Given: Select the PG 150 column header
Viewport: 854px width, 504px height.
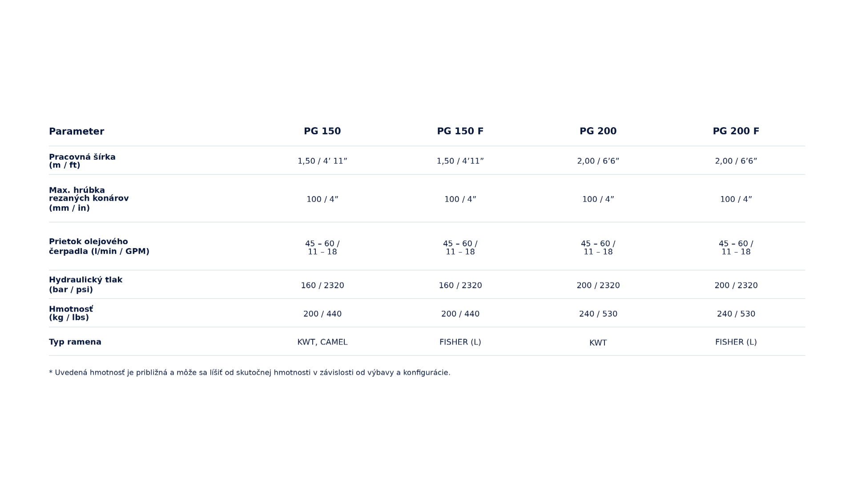Looking at the screenshot, I should pos(322,131).
